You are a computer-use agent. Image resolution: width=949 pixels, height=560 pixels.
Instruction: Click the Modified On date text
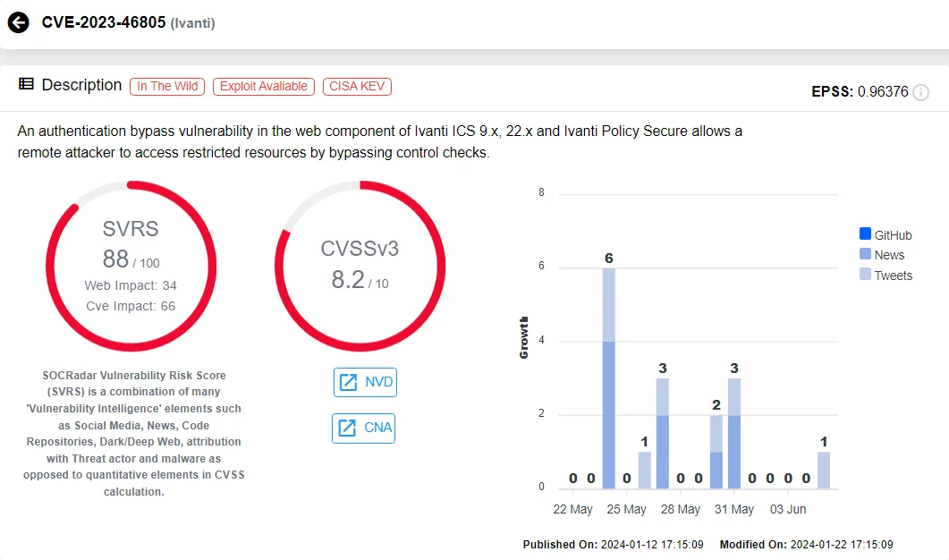pos(806,544)
